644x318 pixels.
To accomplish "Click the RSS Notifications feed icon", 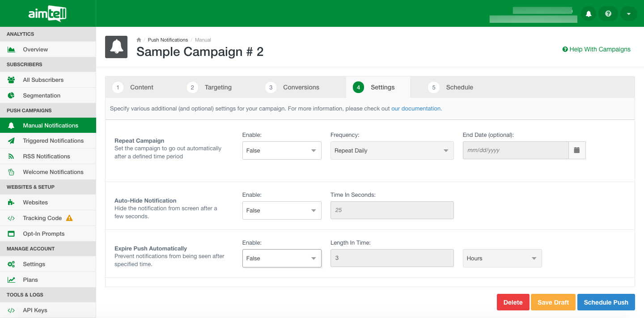I will (12, 157).
